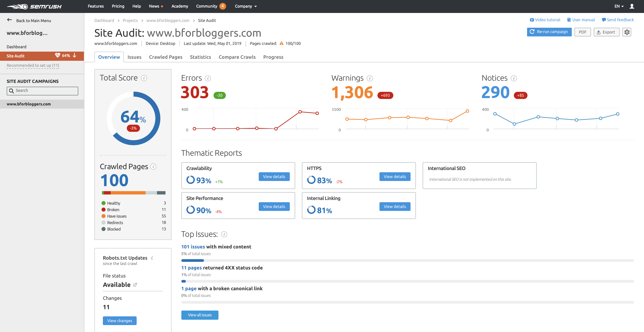Click the View all issues button
This screenshot has height=332, width=644.
pos(200,315)
